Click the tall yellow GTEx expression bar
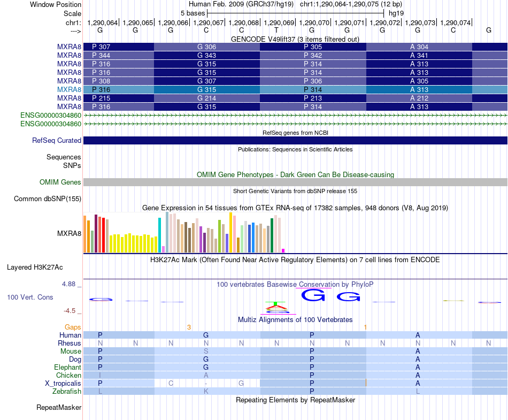The height and width of the screenshot is (420, 508). 230,232
